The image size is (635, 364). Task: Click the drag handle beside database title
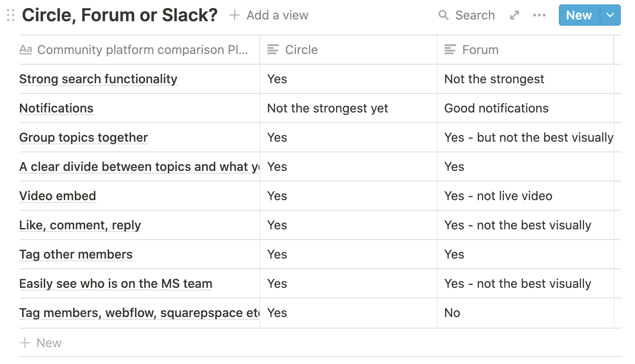click(11, 15)
